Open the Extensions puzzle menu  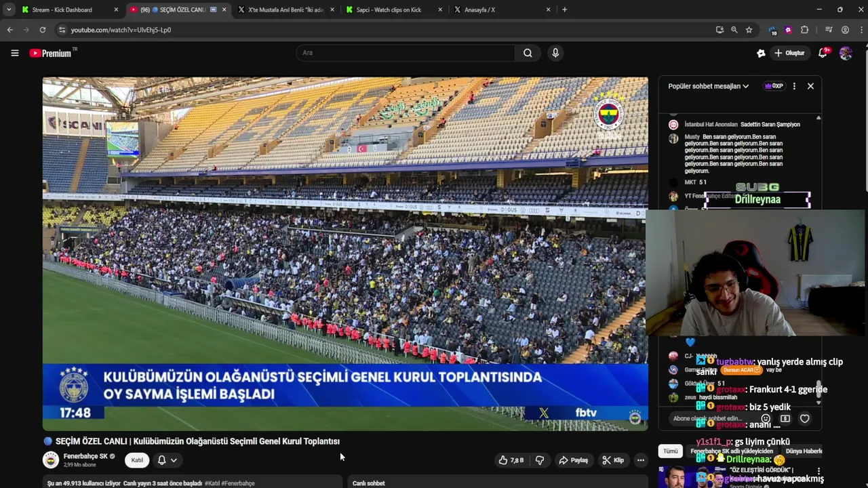click(804, 30)
